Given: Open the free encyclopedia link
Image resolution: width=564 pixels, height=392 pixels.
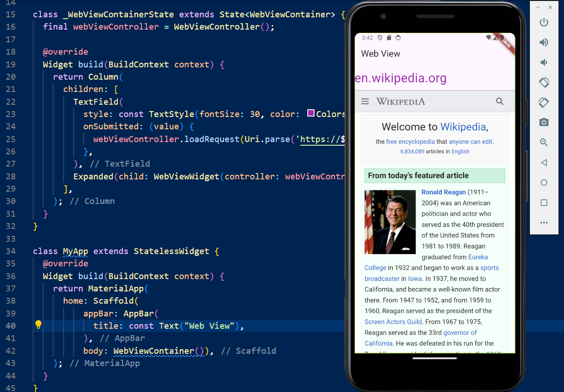Looking at the screenshot, I should [410, 142].
